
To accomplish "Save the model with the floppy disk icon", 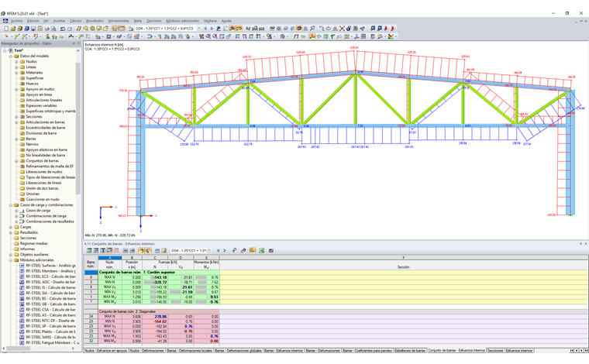I will (x=33, y=29).
